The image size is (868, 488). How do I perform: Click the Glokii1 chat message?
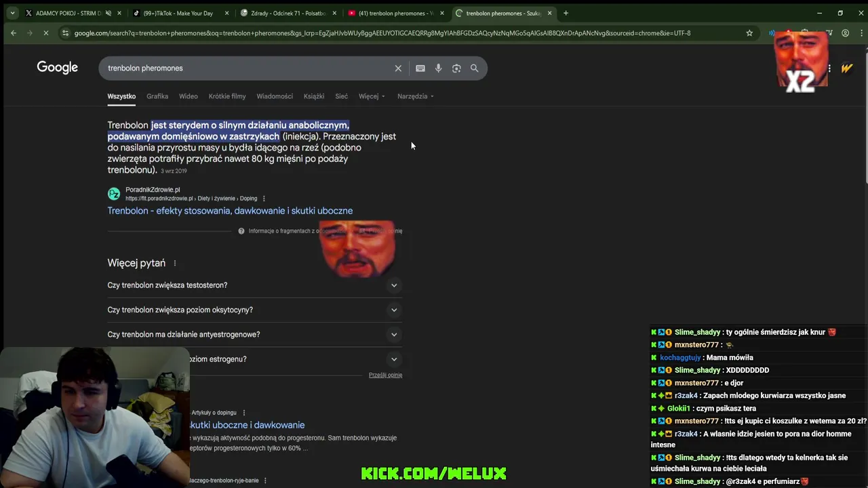point(703,408)
